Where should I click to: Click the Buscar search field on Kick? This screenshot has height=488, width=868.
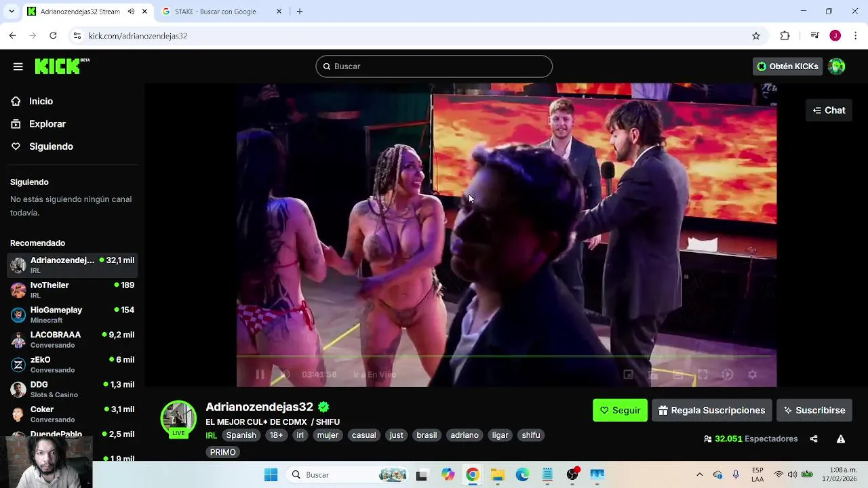[434, 66]
